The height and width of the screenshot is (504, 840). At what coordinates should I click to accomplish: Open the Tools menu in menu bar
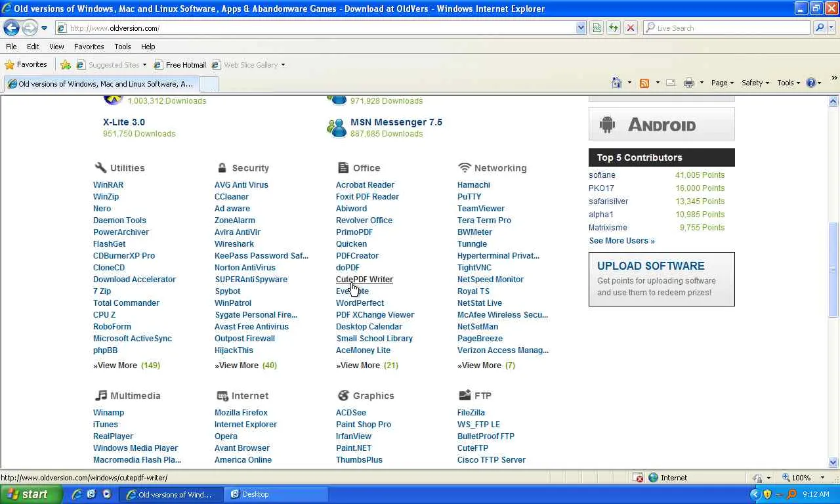point(123,47)
